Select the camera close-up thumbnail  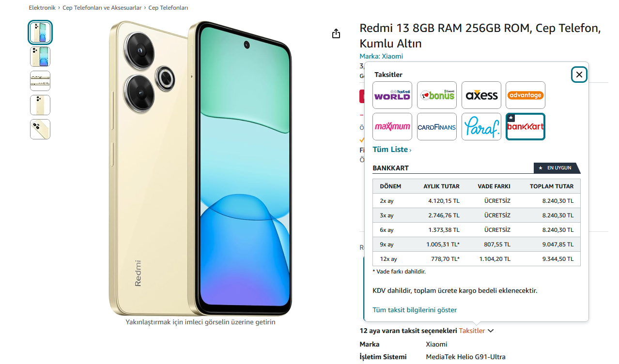(x=40, y=129)
